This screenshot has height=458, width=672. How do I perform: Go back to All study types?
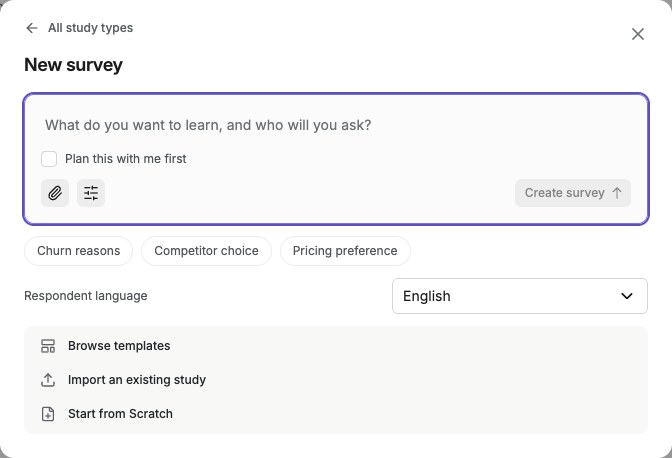[79, 28]
